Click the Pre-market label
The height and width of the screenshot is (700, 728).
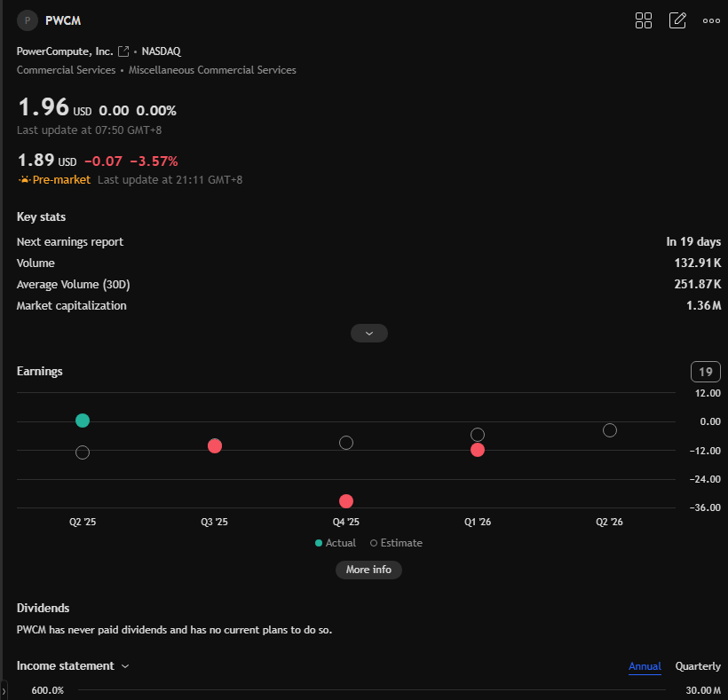[x=61, y=179]
